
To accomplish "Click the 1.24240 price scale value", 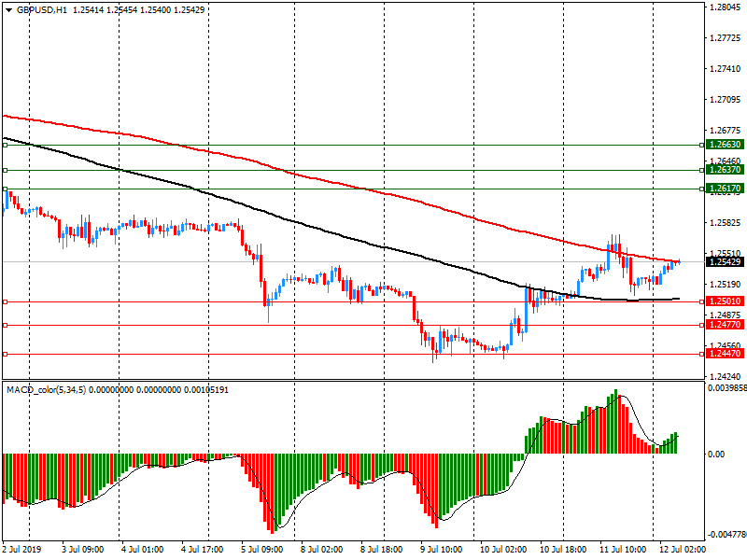I will tap(726, 377).
